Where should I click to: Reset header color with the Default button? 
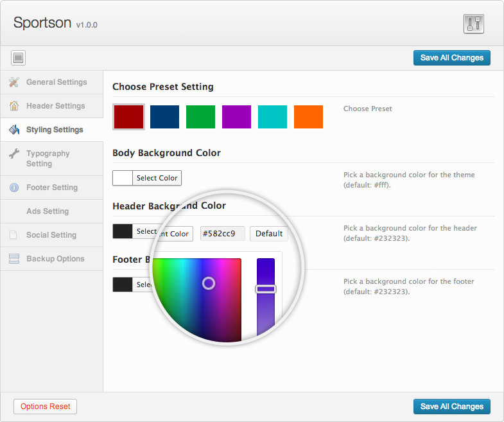click(x=269, y=234)
